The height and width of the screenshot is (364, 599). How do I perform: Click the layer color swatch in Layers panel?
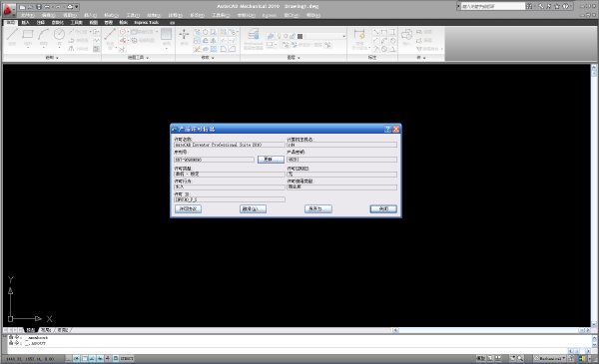[300, 36]
